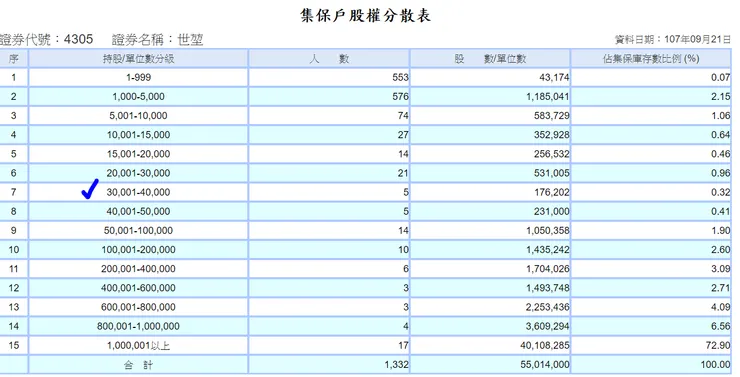Click the holder count value 27
740x377 pixels.
[403, 135]
